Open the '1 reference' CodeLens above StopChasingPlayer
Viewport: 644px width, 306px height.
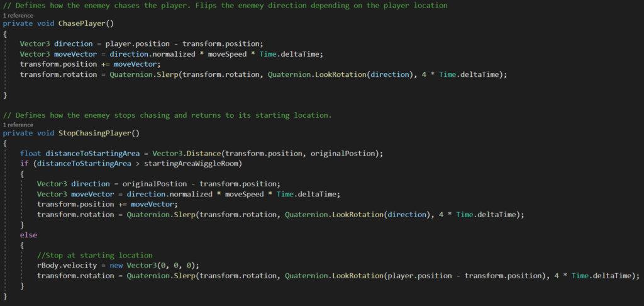point(18,125)
